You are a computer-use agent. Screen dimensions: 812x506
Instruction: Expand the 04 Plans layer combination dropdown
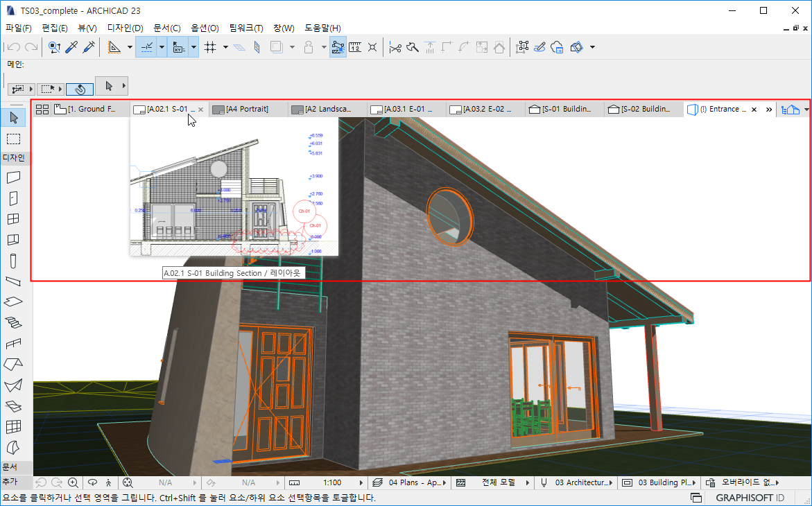point(414,482)
